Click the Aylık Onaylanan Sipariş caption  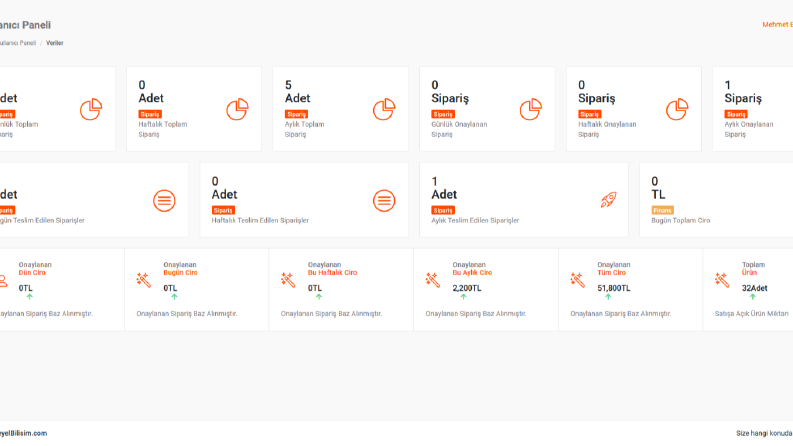point(749,129)
